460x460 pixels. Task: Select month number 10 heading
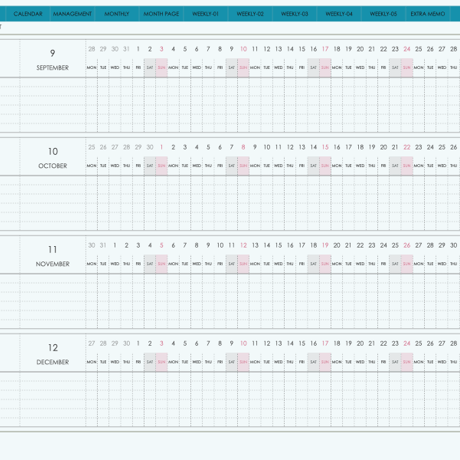(x=53, y=151)
